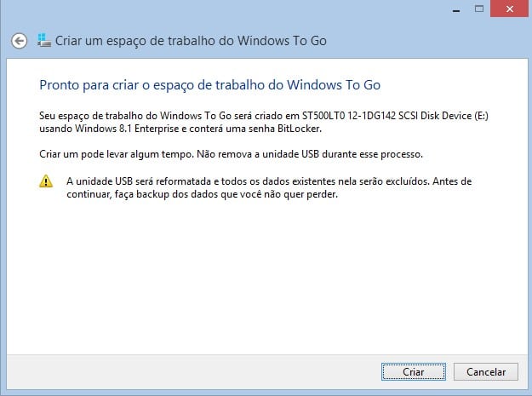Viewport: 532px width, 396px height.
Task: Click the 'A unidade USB será reformatada' warning
Action: tap(139, 181)
